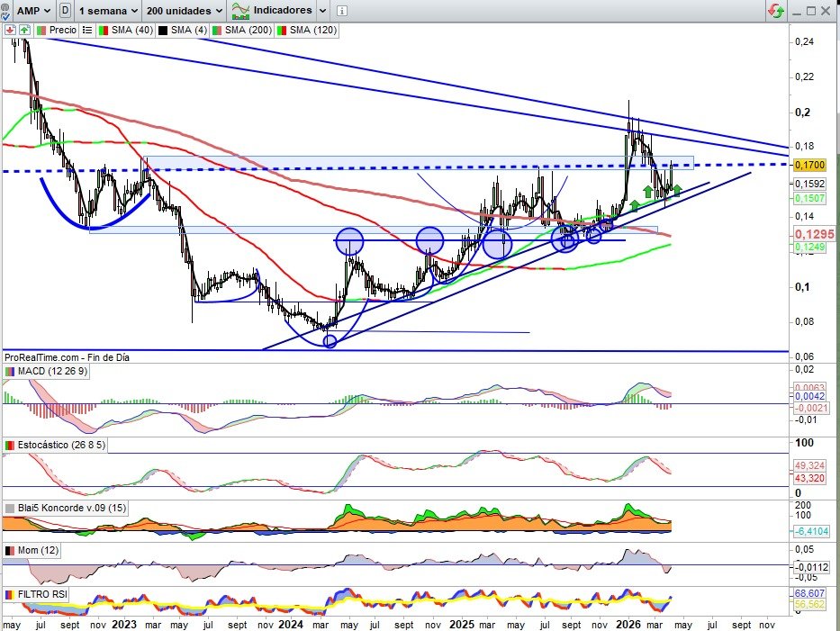Click the Mom (12) indicator icon
840x631 pixels.
[x=10, y=551]
